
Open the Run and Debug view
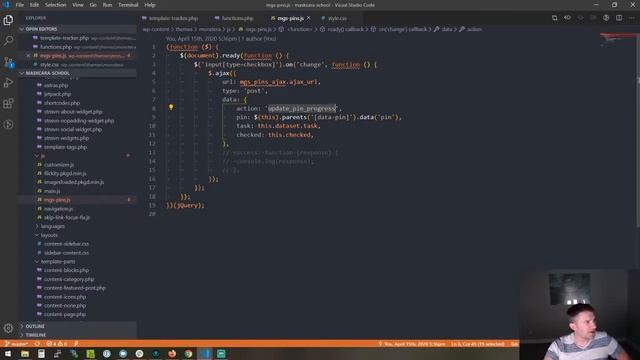(x=8, y=82)
